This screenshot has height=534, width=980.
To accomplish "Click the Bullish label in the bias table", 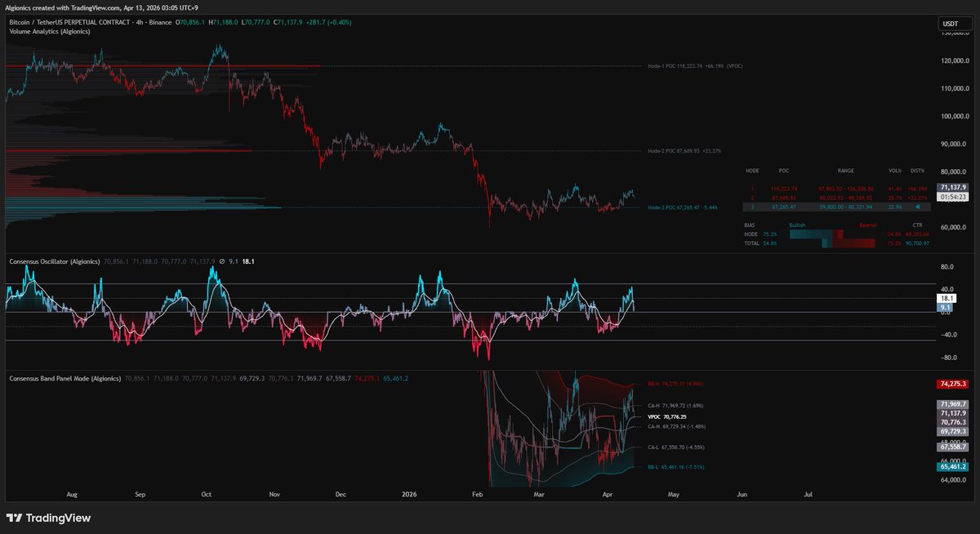I will click(x=798, y=224).
